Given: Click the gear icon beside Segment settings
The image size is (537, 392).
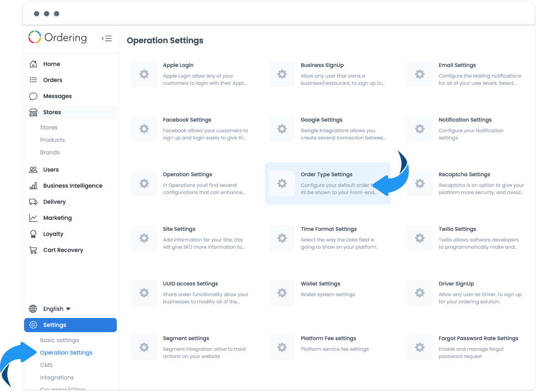Looking at the screenshot, I should 144,347.
